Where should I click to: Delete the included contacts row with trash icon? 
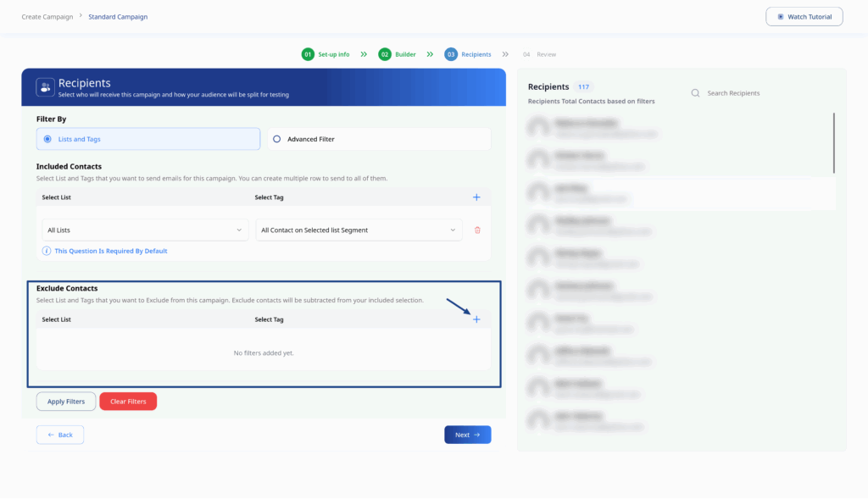pyautogui.click(x=477, y=230)
